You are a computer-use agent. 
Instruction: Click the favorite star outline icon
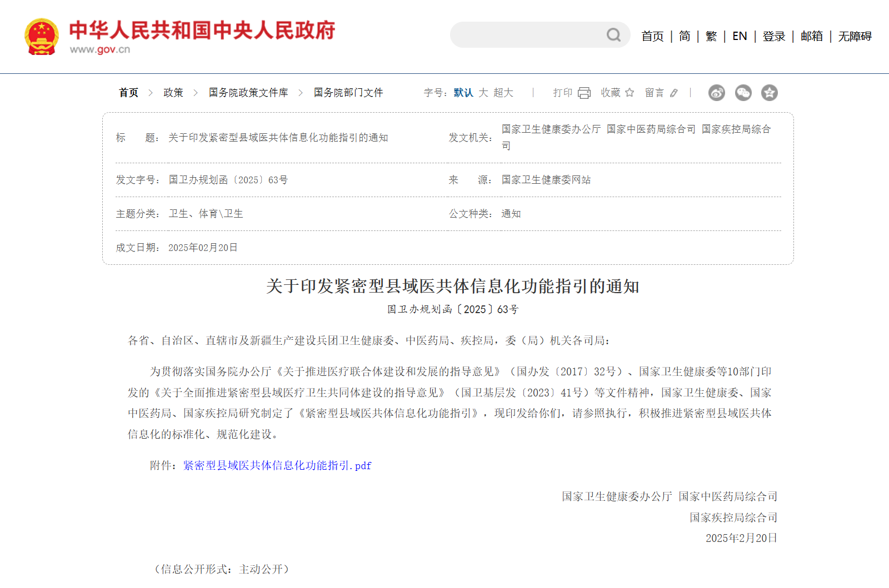pos(630,93)
